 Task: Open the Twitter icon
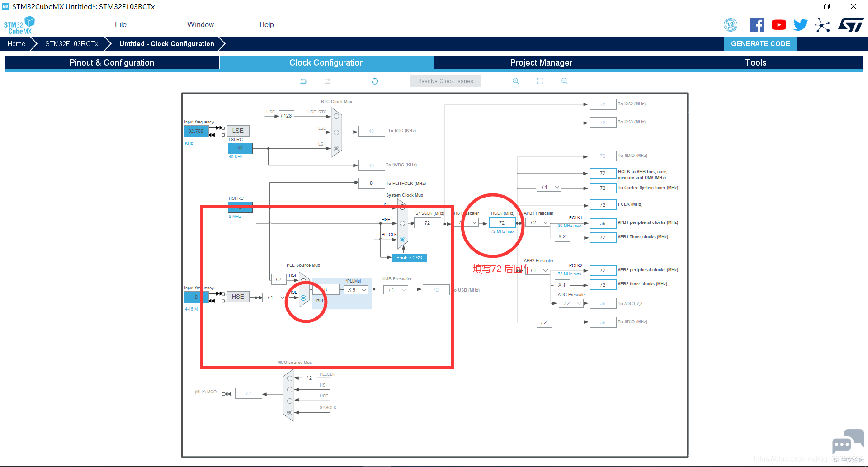801,25
